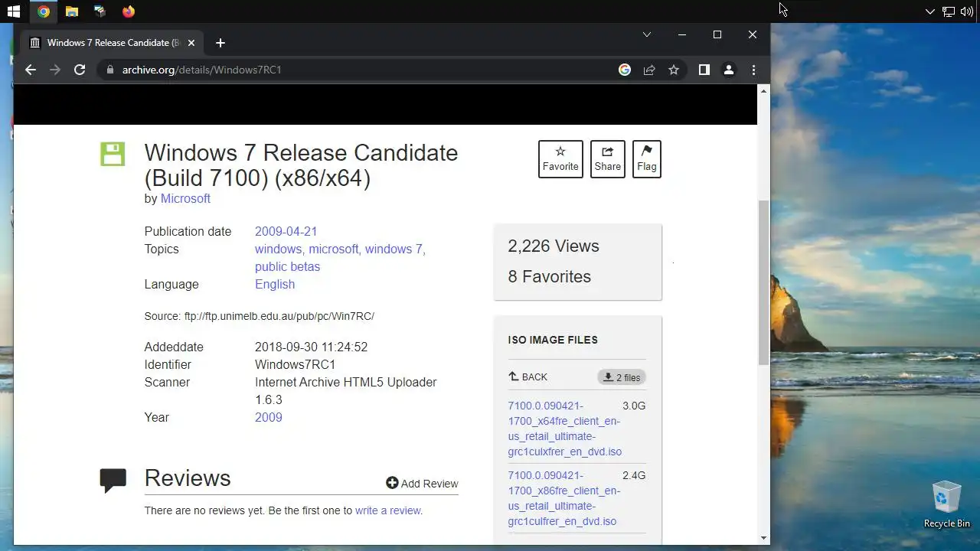The width and height of the screenshot is (980, 551).
Task: Open the windows topic link
Action: point(278,249)
